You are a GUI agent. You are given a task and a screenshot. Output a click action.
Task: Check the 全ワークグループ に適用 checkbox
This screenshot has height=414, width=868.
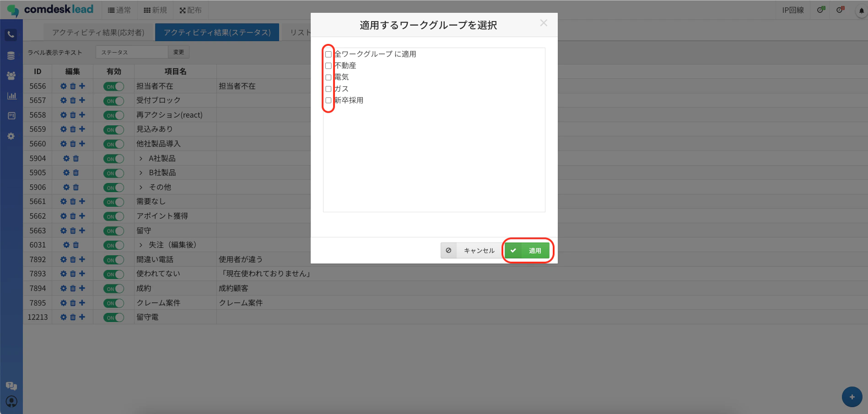328,54
